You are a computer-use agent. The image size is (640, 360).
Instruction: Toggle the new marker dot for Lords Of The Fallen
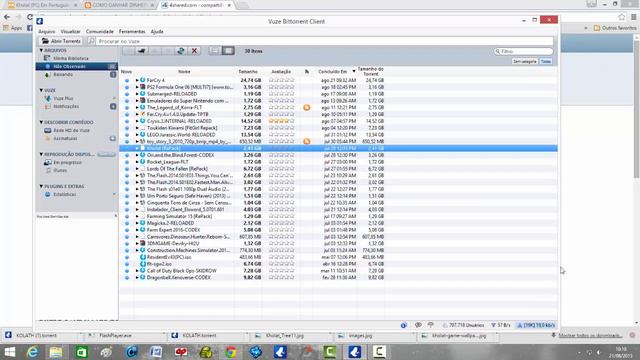coord(127,169)
